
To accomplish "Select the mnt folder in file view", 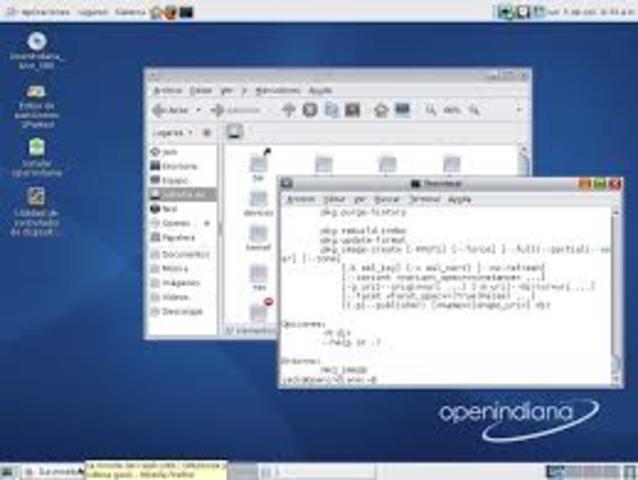I will [259, 277].
